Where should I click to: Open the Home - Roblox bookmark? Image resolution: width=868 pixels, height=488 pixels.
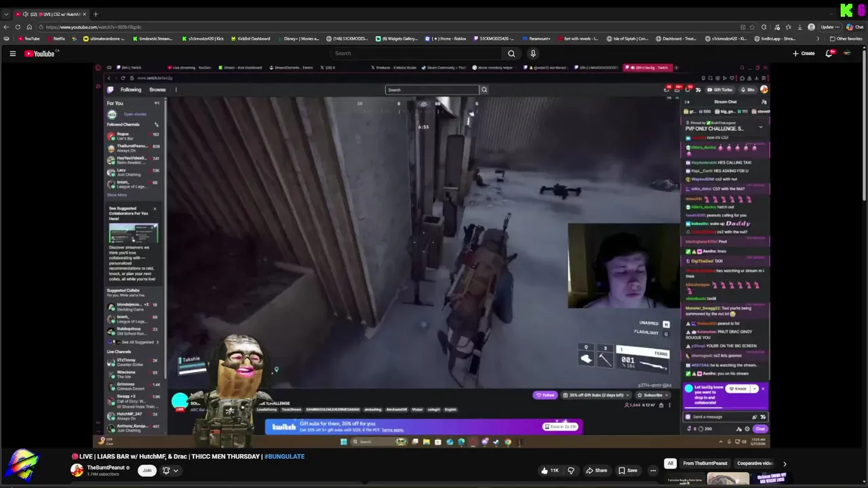(446, 39)
